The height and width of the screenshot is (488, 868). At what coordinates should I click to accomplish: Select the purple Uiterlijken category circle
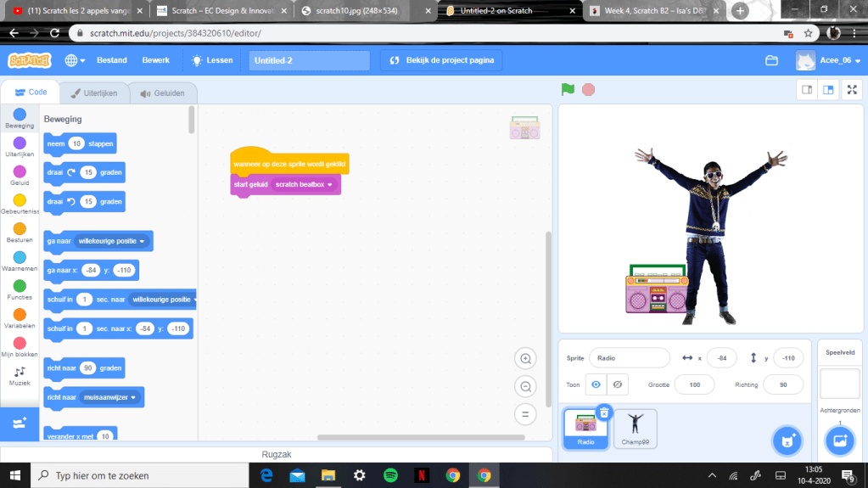tap(20, 143)
